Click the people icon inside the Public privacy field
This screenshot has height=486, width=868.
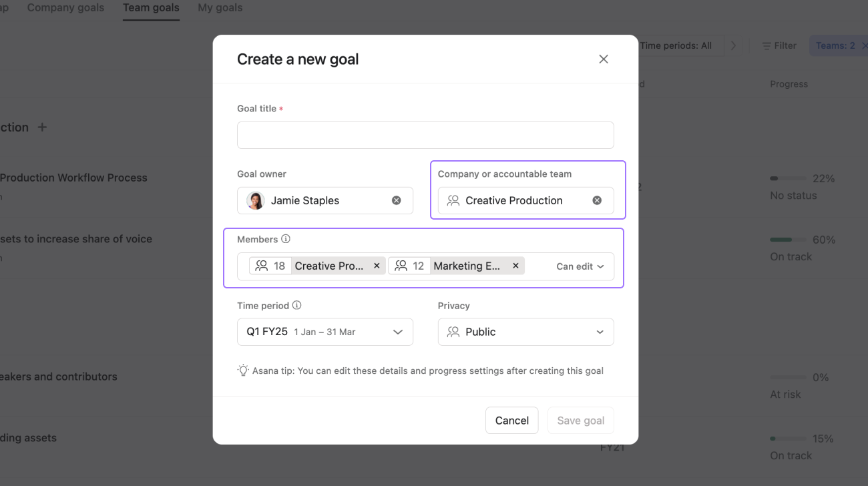[x=453, y=332]
